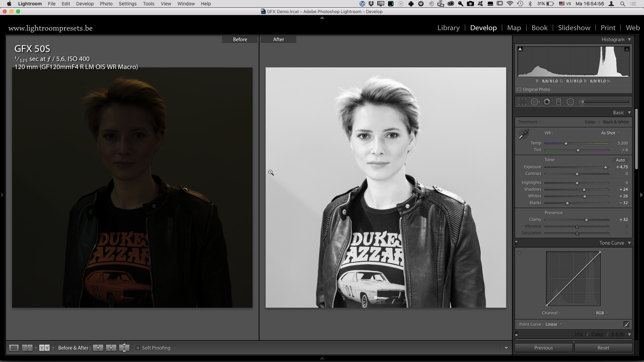The height and width of the screenshot is (362, 644).
Task: Pick the White Balance Selector eyedropper
Action: tap(523, 134)
